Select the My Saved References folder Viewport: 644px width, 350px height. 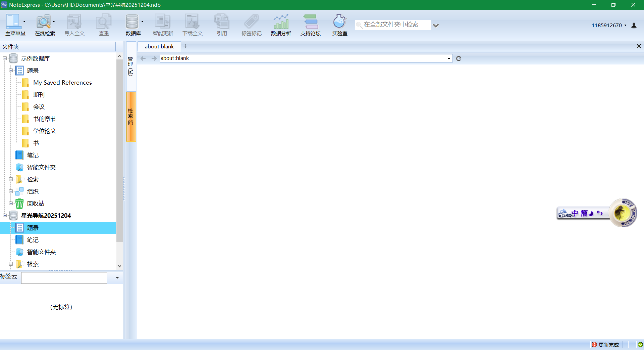tap(62, 83)
